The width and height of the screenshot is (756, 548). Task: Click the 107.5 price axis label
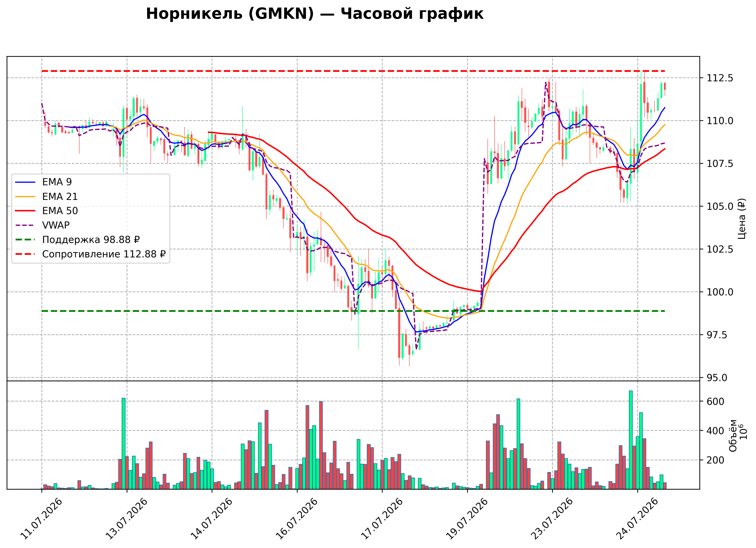pyautogui.click(x=720, y=164)
